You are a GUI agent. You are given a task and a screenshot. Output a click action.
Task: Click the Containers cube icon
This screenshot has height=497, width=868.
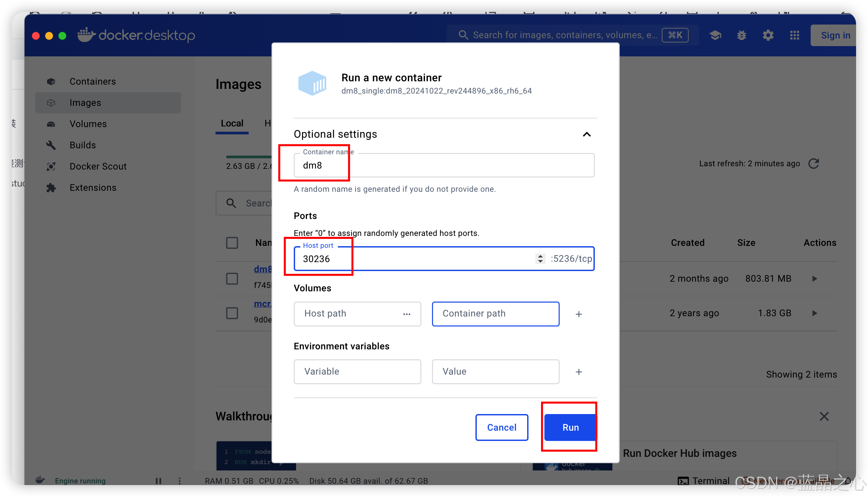(x=51, y=81)
